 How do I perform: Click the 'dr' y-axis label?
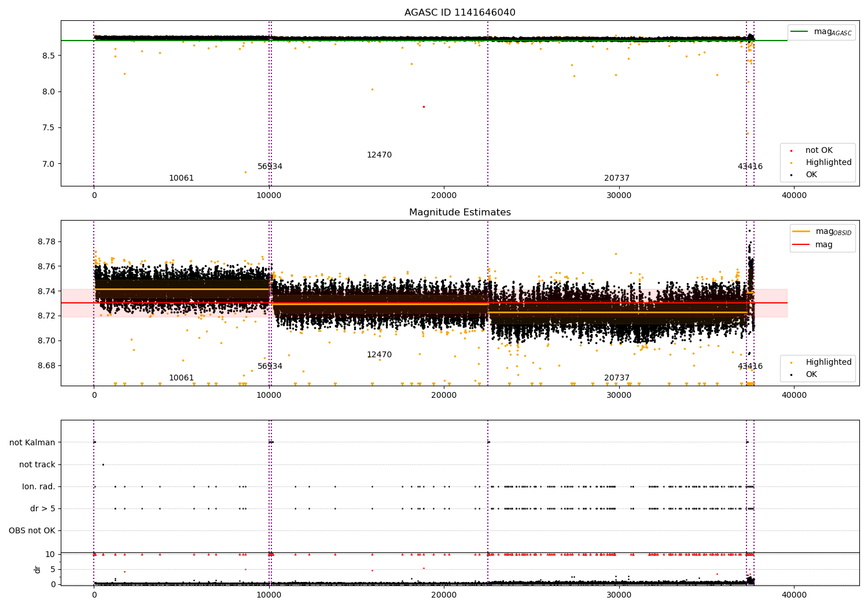pyautogui.click(x=38, y=569)
